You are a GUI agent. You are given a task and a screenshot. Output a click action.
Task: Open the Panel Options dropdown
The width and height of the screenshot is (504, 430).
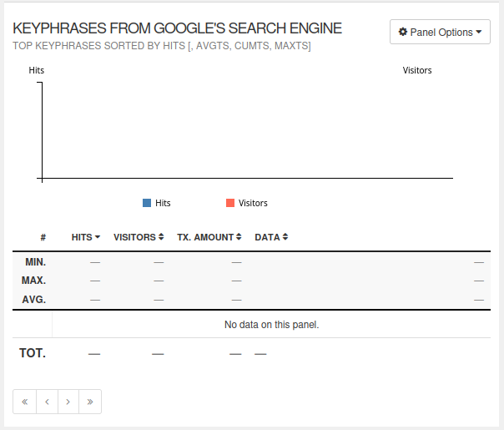[440, 33]
